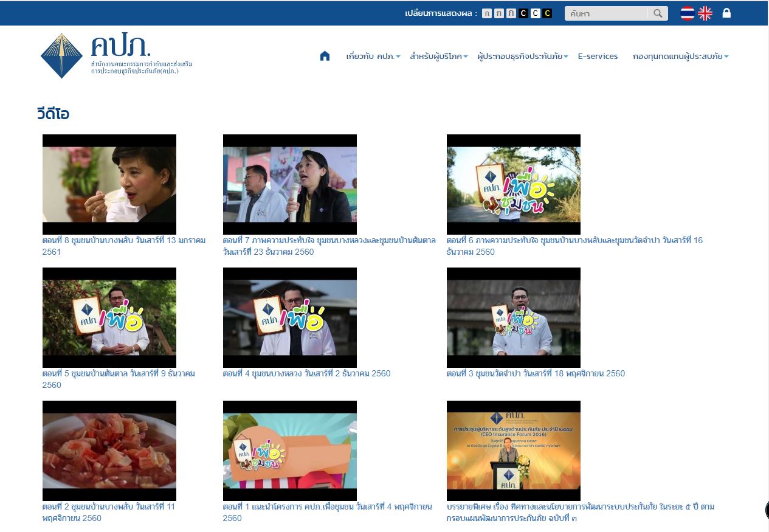
Task: Expand the เกี่ยวกับ คปภ. menu
Action: (x=373, y=57)
